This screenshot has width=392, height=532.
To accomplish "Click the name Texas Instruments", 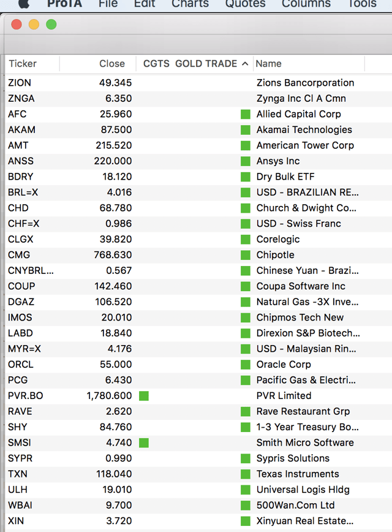I will click(x=298, y=474).
